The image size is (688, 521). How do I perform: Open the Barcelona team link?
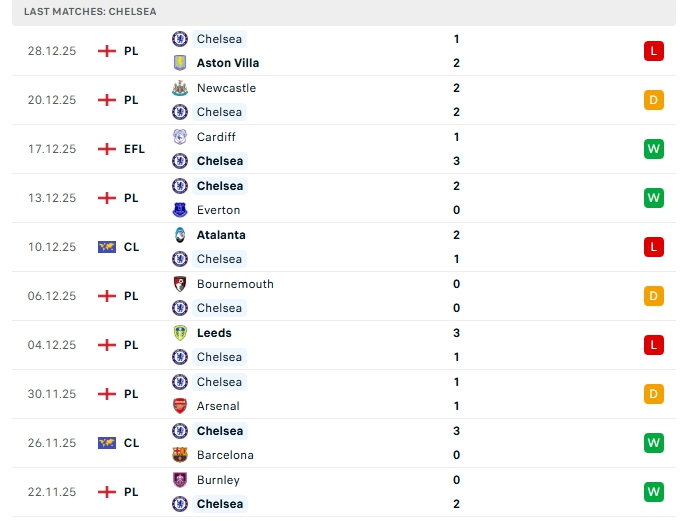[x=225, y=455]
